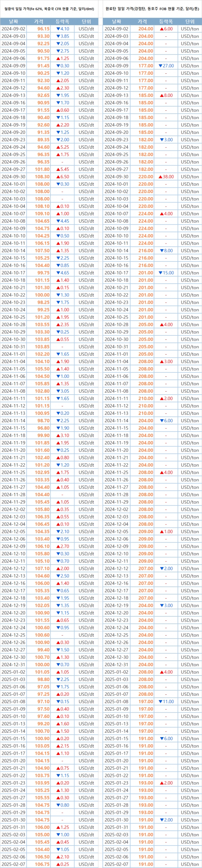Select the 가격 header in the iron ore table

pyautogui.click(x=39, y=22)
